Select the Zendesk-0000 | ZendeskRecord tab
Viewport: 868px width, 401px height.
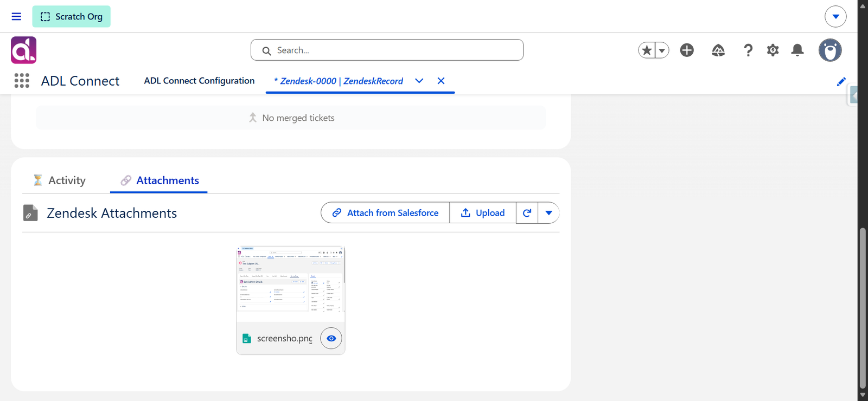pyautogui.click(x=339, y=81)
